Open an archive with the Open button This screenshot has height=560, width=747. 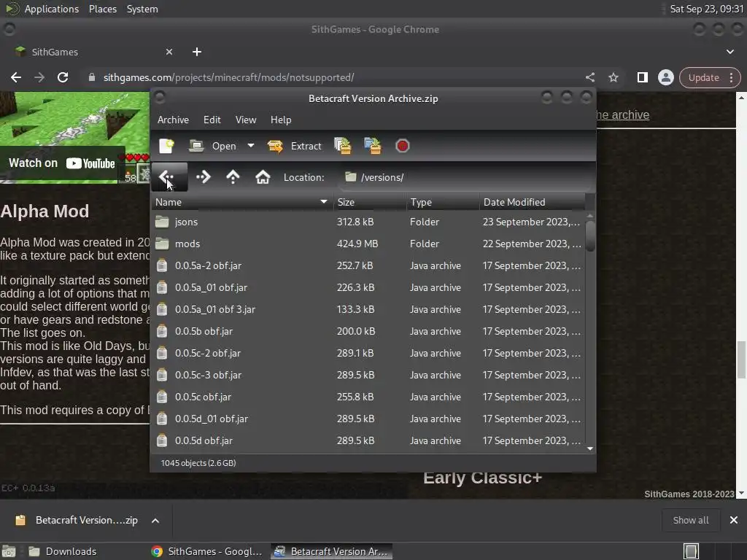pyautogui.click(x=212, y=146)
